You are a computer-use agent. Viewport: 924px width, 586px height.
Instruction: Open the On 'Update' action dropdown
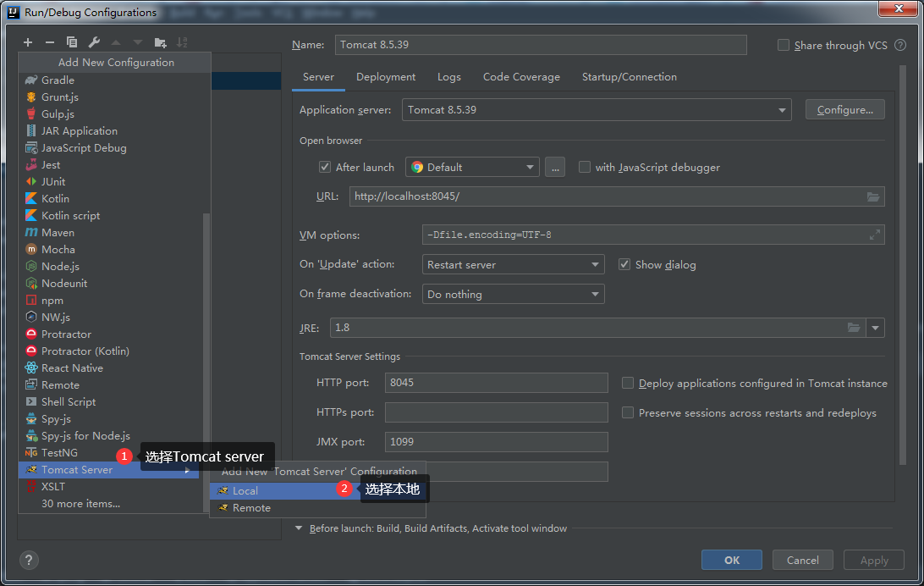514,264
